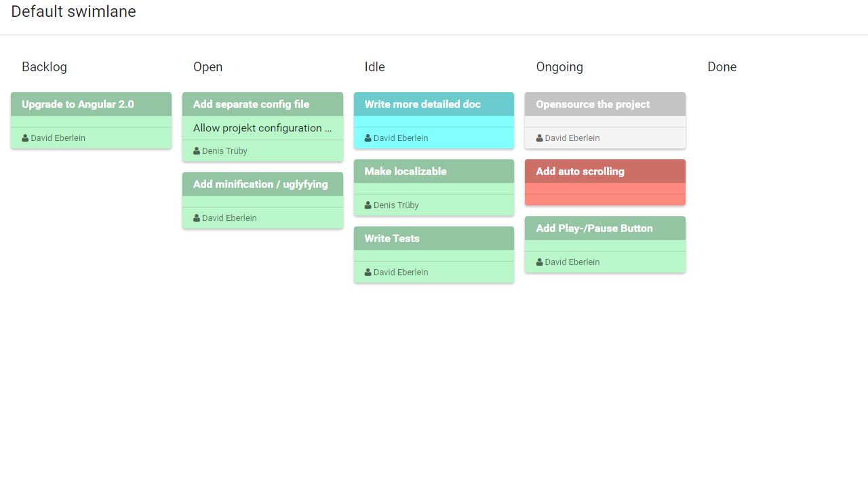Open the Make localizable card title
Viewport: 868px width, 488px height.
tap(406, 171)
